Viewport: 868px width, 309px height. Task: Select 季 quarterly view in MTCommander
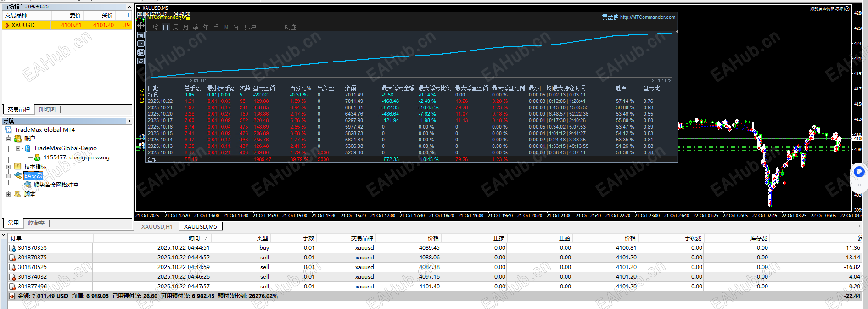click(196, 28)
